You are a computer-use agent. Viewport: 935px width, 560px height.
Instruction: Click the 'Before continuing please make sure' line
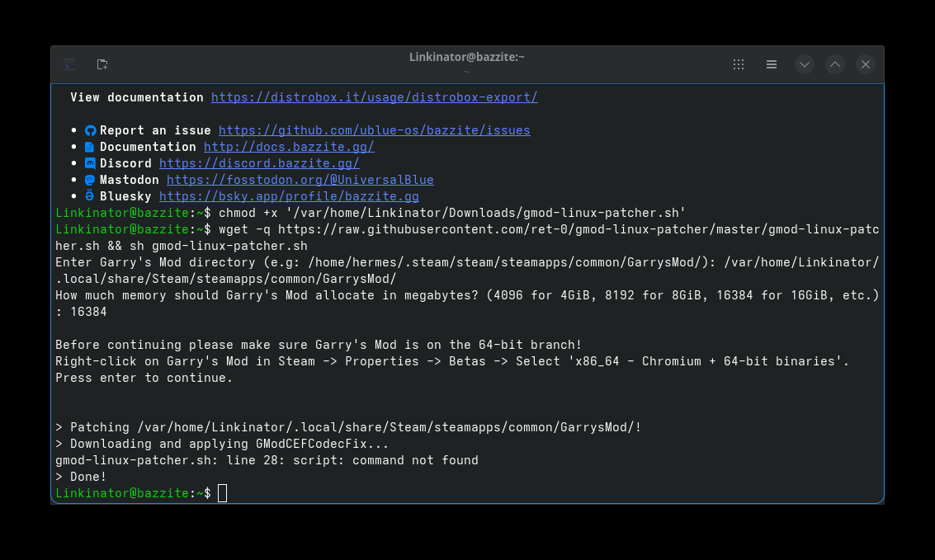pos(319,345)
